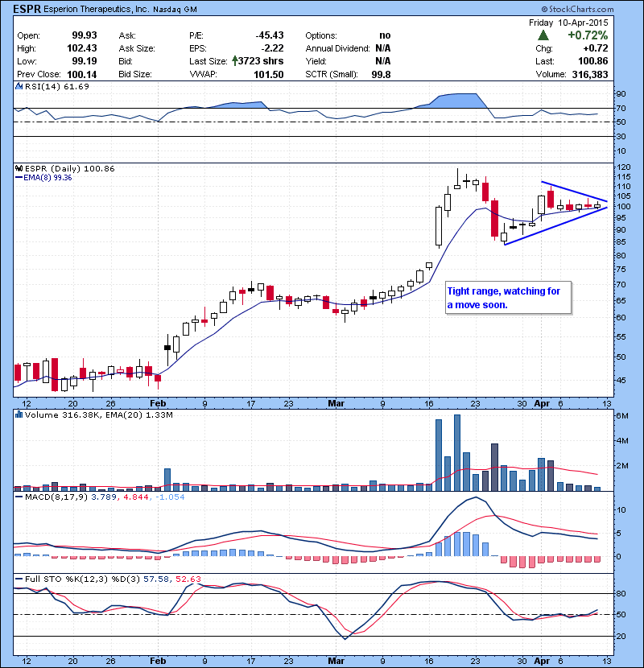Click the ESPR ticker symbol title
Screen dimensions: 644x668
click(x=27, y=9)
